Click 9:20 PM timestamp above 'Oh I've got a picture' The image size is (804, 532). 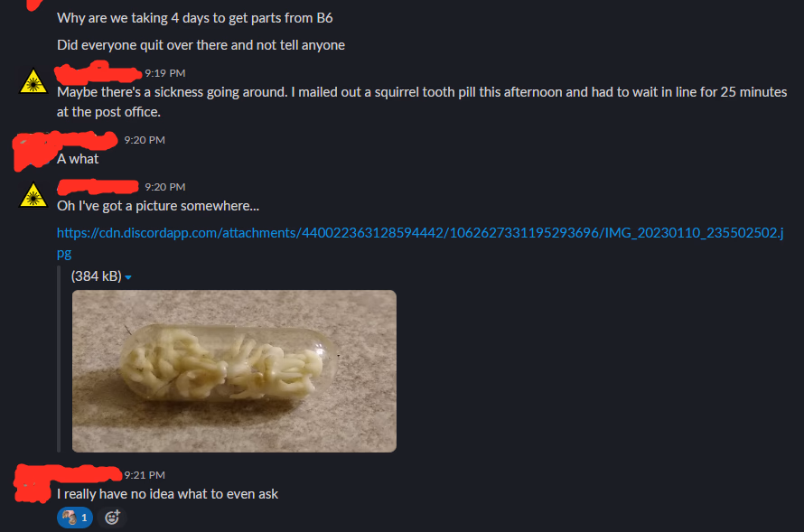point(165,187)
